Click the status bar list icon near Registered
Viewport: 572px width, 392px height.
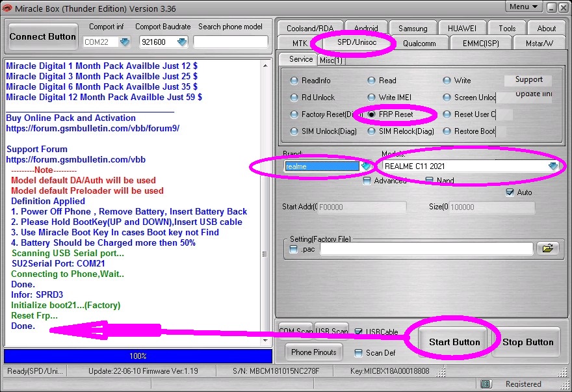pyautogui.click(x=485, y=384)
